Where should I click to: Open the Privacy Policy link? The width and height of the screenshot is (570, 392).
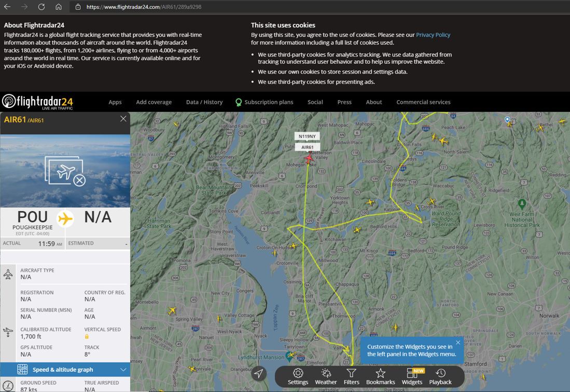click(x=433, y=35)
